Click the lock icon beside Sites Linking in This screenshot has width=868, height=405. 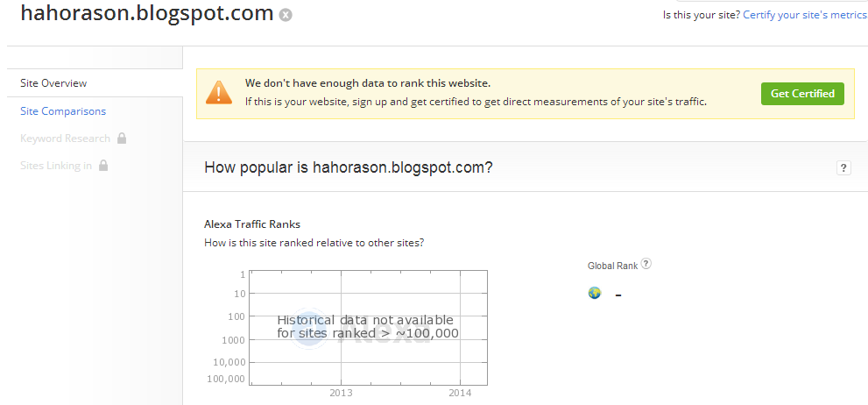[103, 165]
